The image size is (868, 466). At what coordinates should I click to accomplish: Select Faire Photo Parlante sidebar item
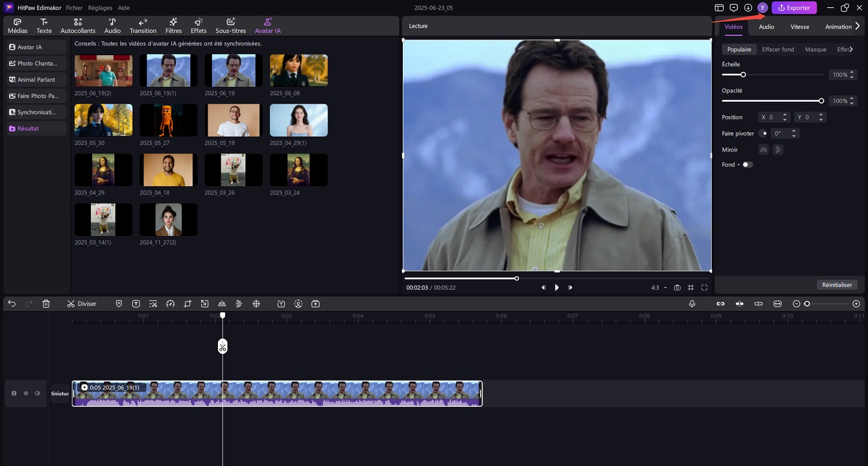[x=37, y=95]
